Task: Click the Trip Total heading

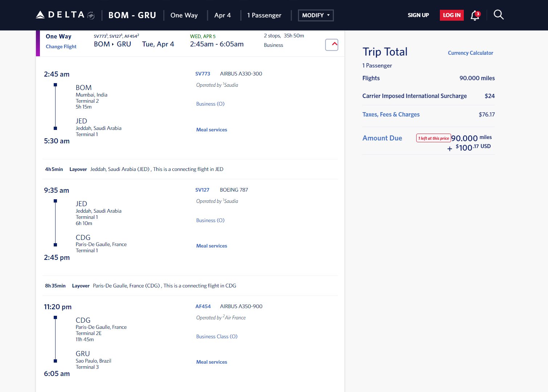Action: [x=385, y=52]
